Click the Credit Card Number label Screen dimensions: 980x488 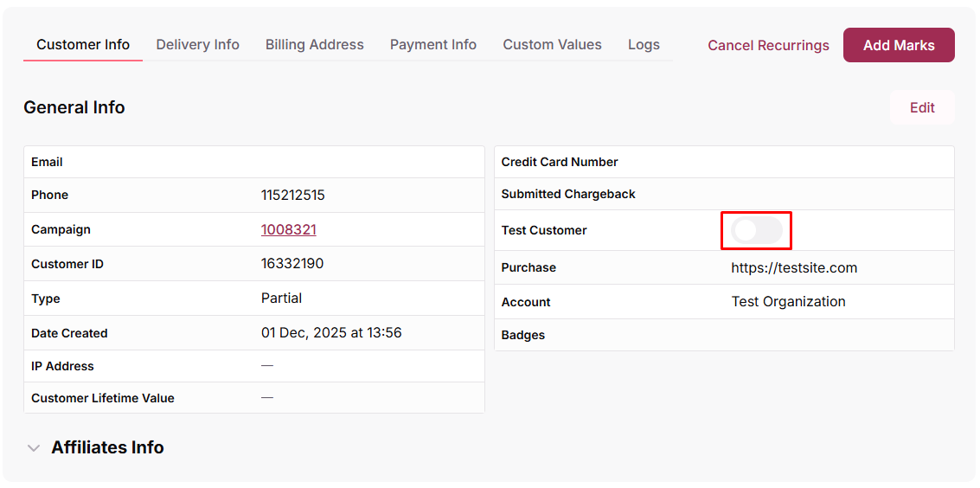point(560,162)
